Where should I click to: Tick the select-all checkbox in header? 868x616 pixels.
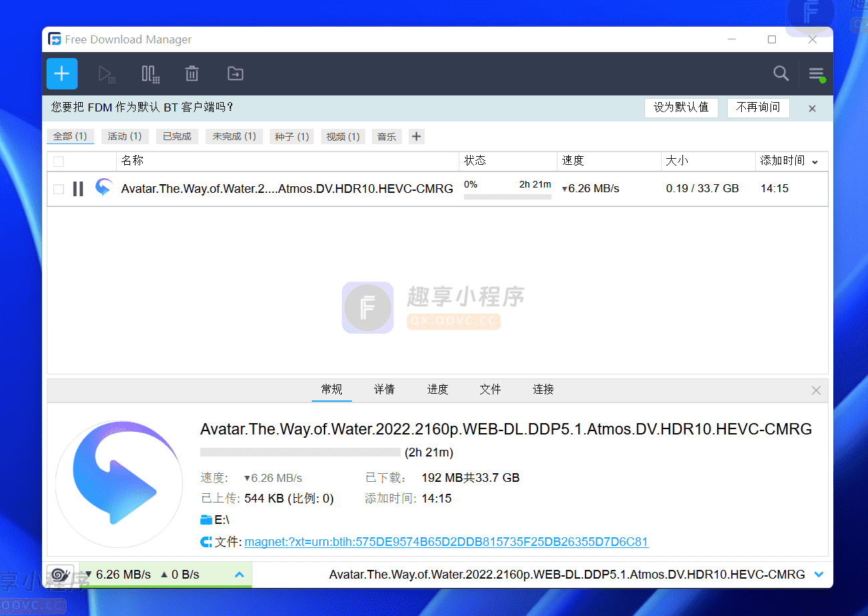59,161
